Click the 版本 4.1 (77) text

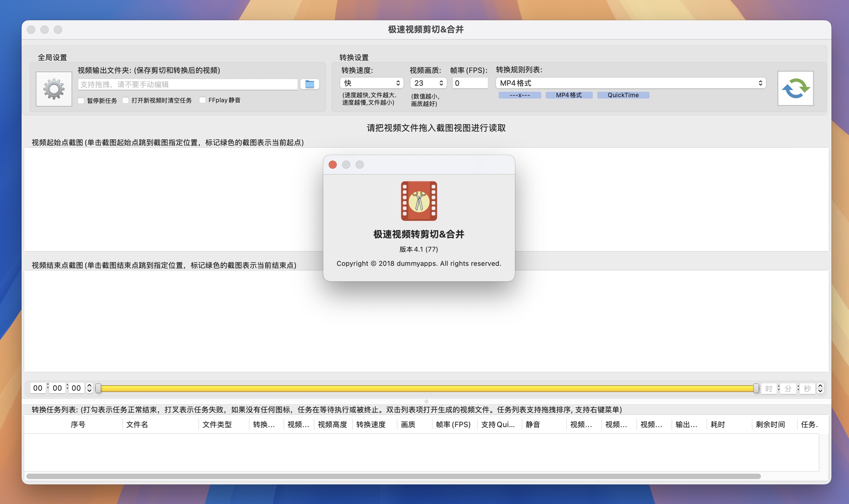(x=419, y=249)
